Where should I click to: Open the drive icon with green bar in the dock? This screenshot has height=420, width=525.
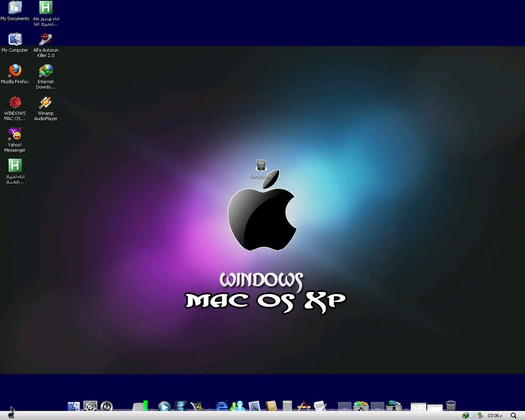pyautogui.click(x=140, y=406)
